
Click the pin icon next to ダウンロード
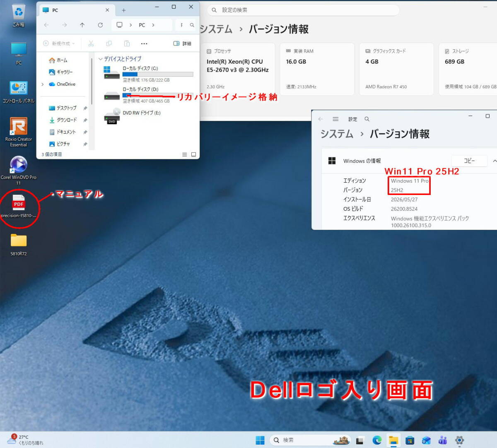[x=85, y=120]
